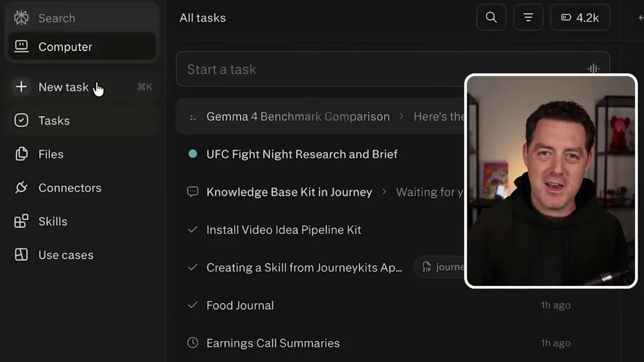Click checkmark beside Install Video Idea Pipeline Kit
The height and width of the screenshot is (362, 644).
tap(192, 229)
